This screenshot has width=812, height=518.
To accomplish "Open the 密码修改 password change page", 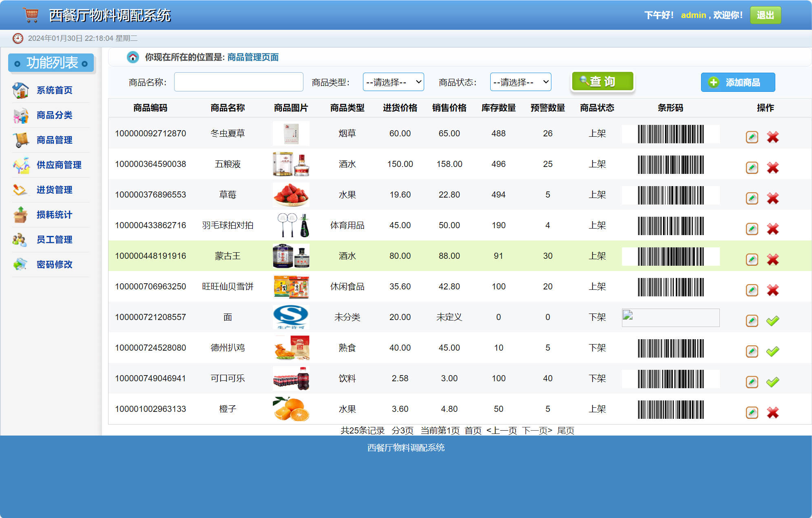I will (x=54, y=265).
